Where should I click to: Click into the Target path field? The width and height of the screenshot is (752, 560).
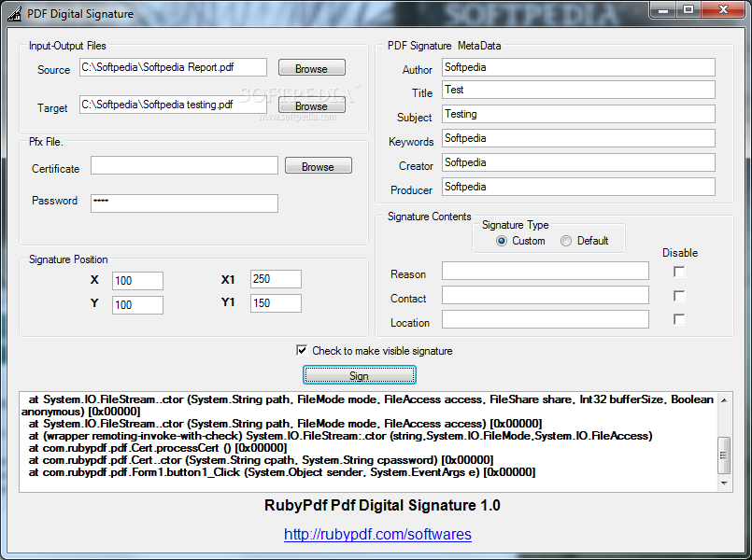pyautogui.click(x=173, y=105)
